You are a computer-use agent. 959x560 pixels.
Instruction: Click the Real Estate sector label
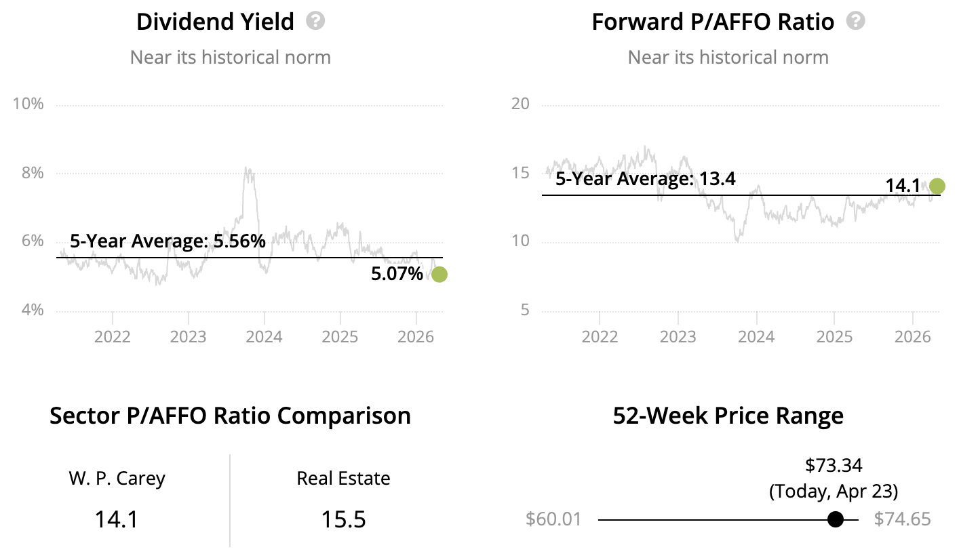[x=343, y=479]
